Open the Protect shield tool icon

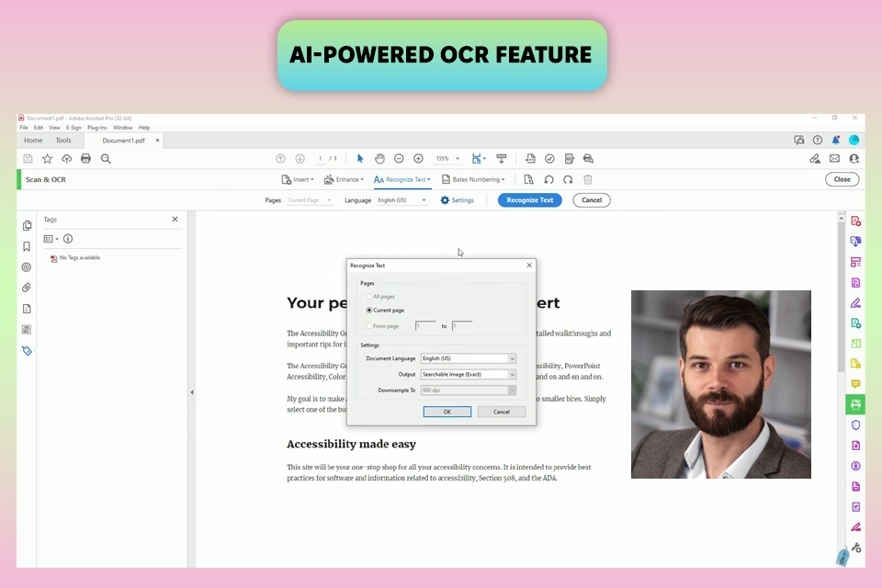coord(855,424)
